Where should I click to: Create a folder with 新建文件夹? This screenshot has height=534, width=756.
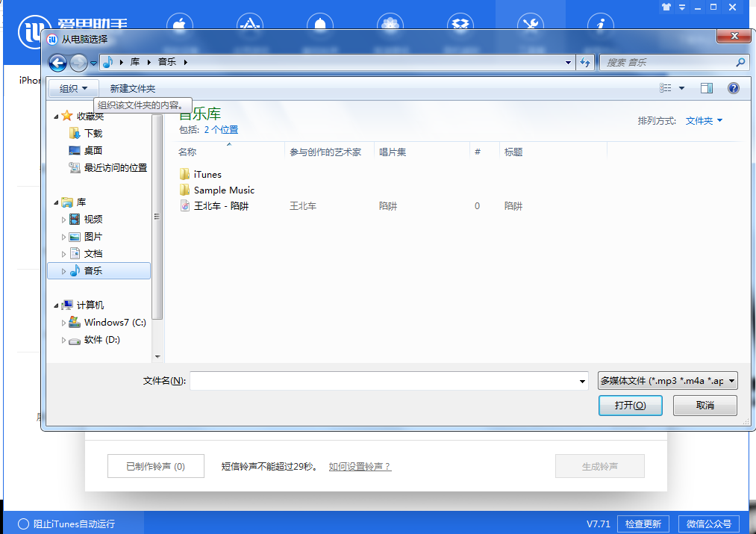(x=133, y=89)
